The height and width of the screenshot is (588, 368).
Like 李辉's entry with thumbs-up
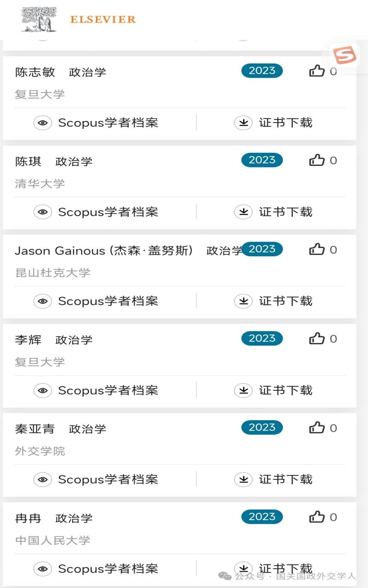(x=316, y=339)
